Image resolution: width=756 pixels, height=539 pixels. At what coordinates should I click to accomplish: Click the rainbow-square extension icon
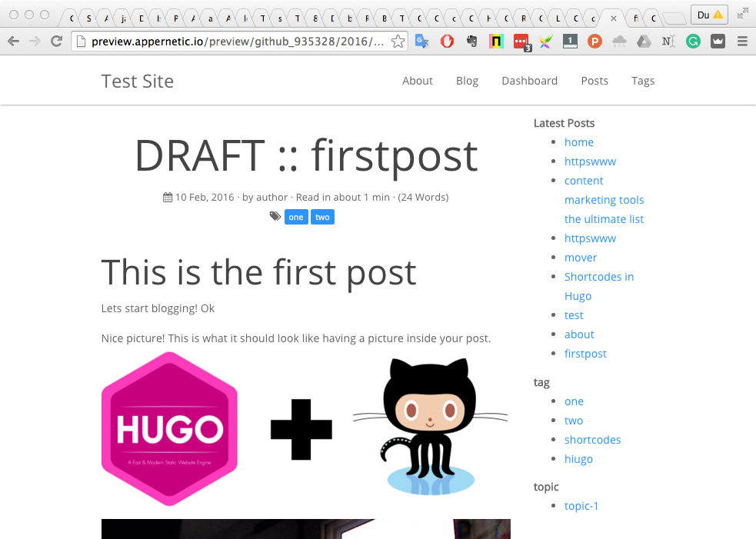[496, 42]
